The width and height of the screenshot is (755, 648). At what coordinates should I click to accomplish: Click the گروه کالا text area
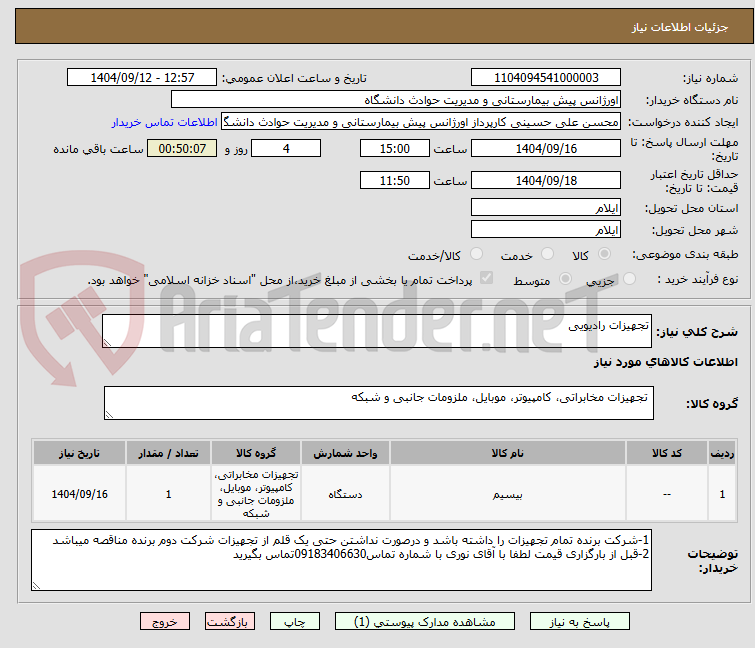click(379, 403)
